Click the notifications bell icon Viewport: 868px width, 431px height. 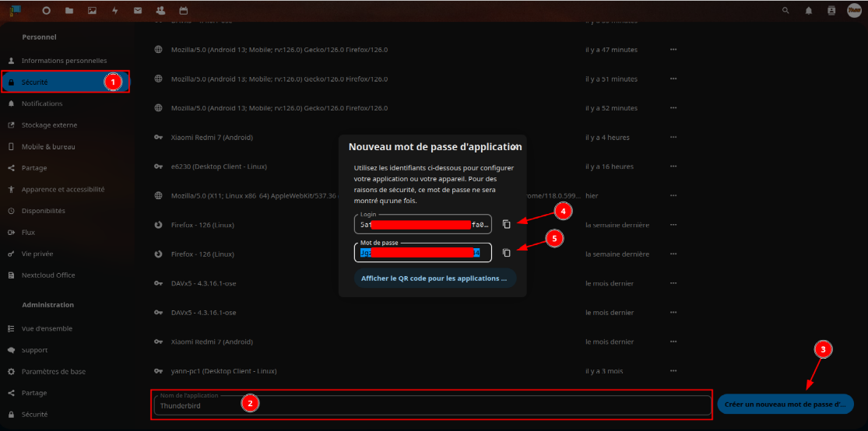pos(809,11)
